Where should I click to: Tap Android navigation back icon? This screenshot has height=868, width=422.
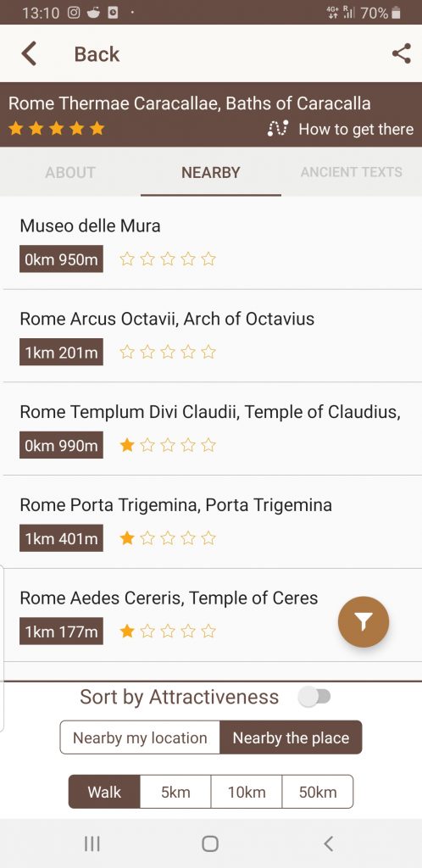tap(329, 843)
